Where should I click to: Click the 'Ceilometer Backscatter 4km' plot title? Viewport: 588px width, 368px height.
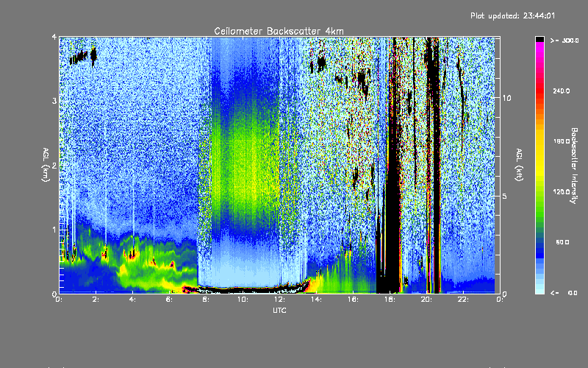[x=279, y=31]
